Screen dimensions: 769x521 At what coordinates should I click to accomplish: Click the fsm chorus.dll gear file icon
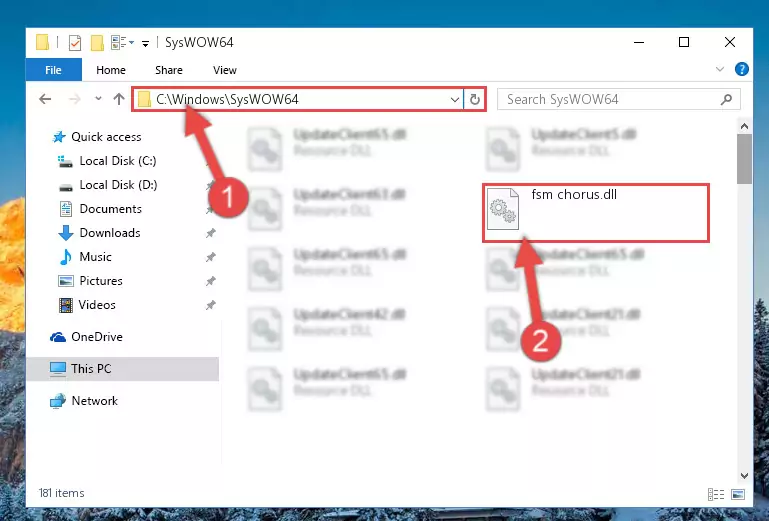click(x=503, y=208)
